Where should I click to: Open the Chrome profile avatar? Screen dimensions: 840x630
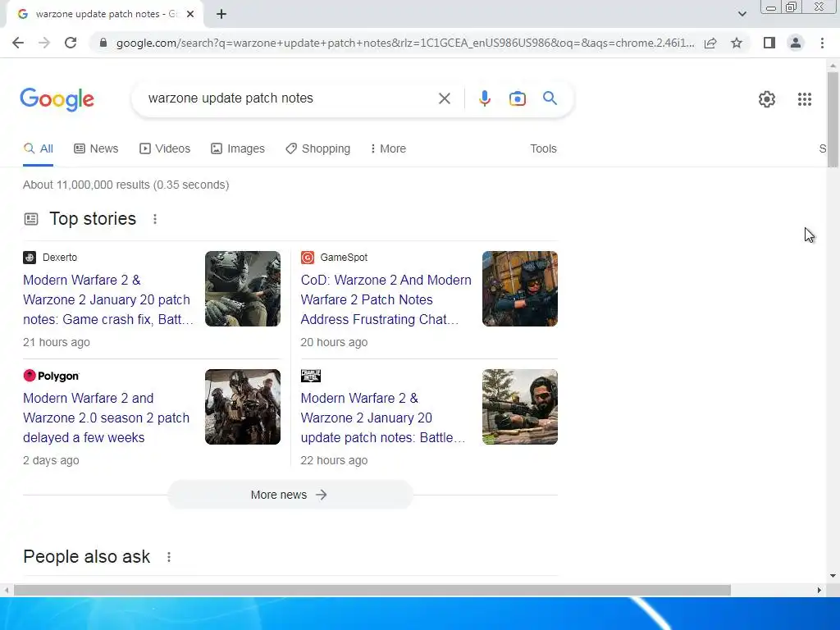click(x=796, y=43)
